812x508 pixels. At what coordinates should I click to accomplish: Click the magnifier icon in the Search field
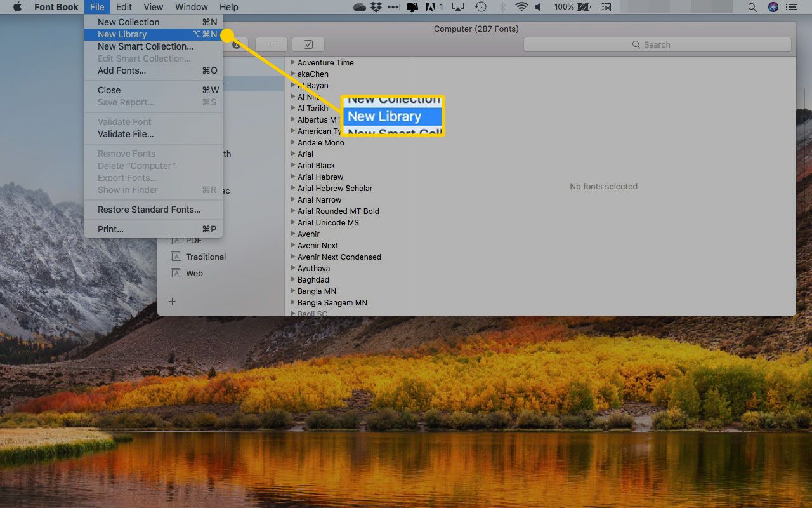pyautogui.click(x=636, y=44)
